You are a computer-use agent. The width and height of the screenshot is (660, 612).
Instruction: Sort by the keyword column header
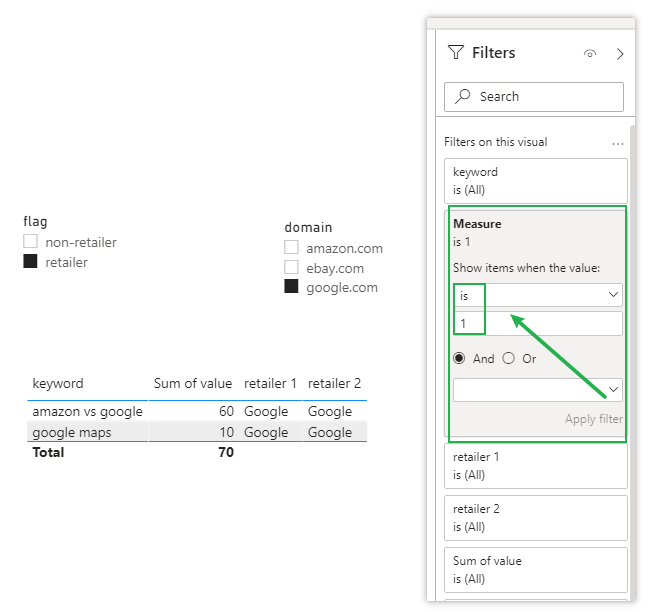click(x=58, y=383)
